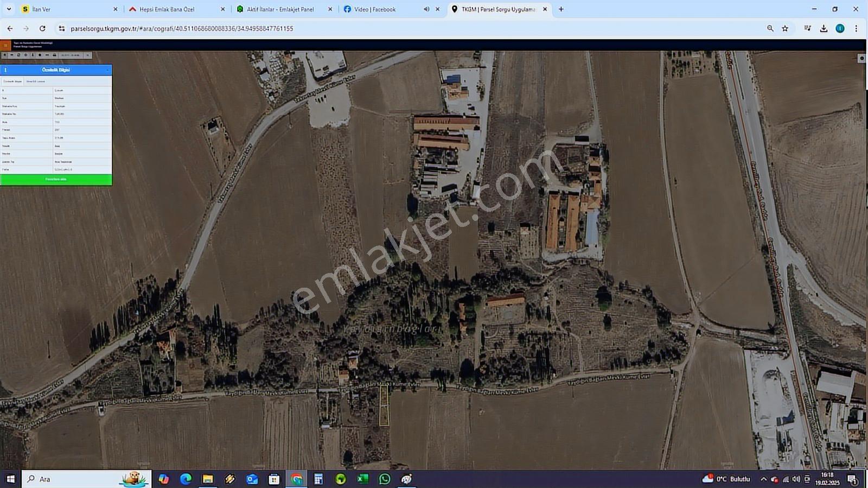Show hidden system tray icons
The height and width of the screenshot is (488, 868).
coord(763,479)
